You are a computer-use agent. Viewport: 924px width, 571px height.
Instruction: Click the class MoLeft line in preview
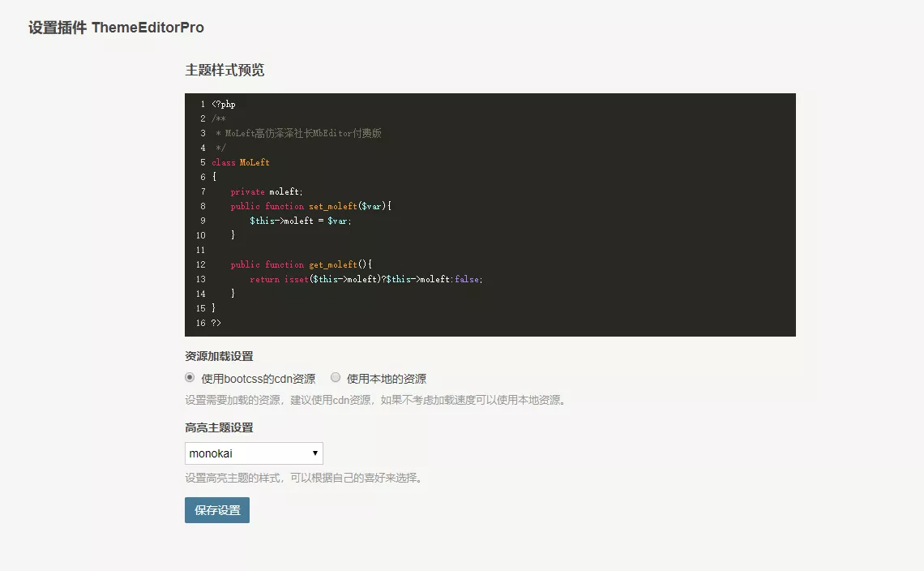point(239,162)
